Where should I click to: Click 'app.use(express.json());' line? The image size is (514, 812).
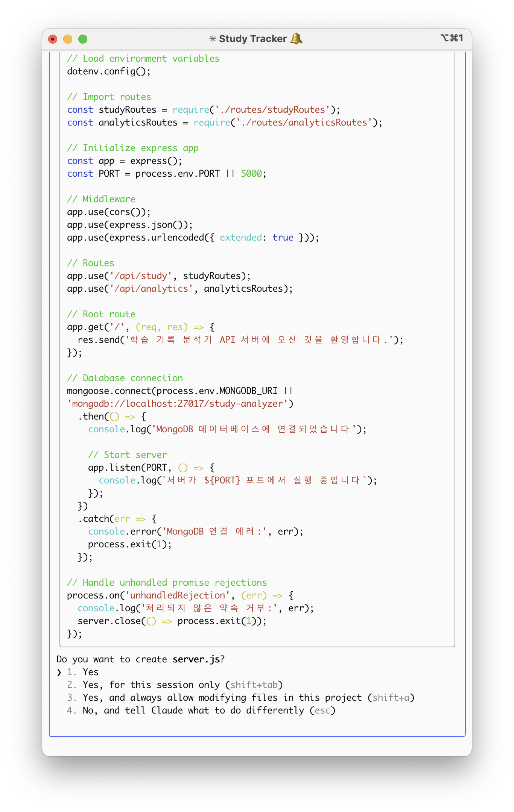pos(130,224)
